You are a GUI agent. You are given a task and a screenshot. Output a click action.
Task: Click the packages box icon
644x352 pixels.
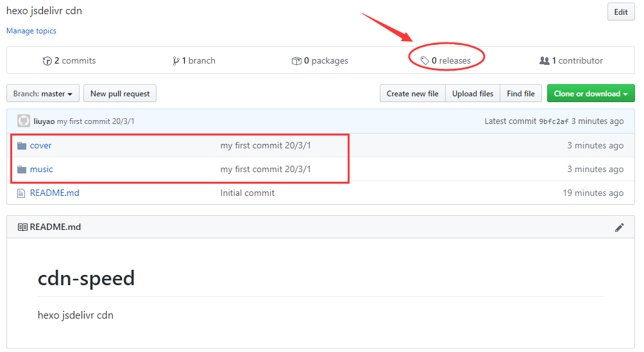point(296,61)
